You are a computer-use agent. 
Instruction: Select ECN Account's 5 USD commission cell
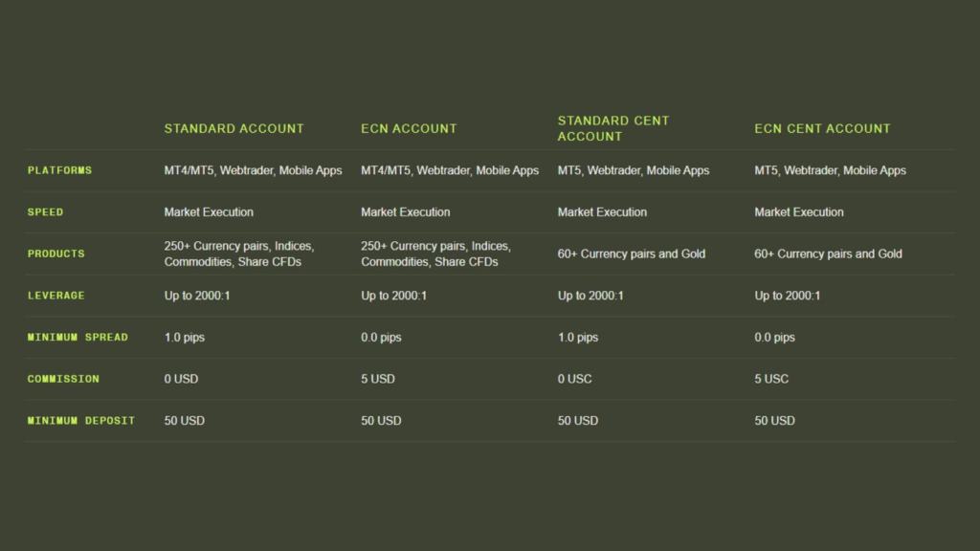tap(378, 379)
